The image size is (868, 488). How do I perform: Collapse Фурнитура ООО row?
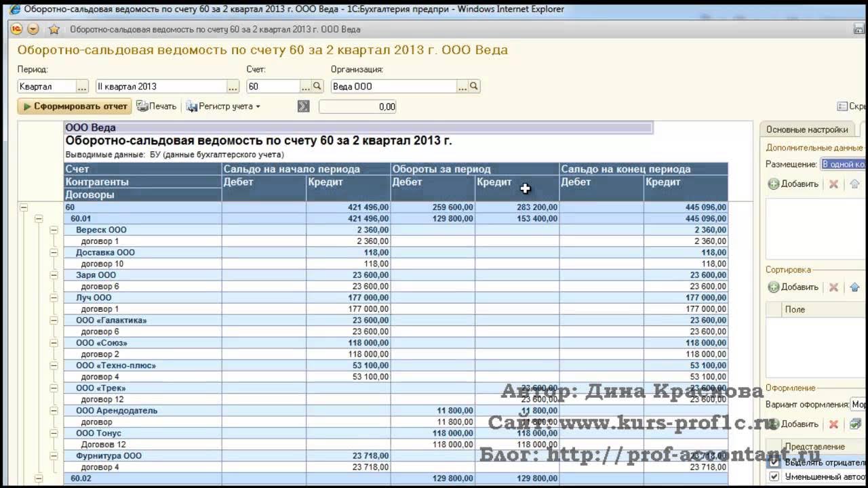coord(54,456)
